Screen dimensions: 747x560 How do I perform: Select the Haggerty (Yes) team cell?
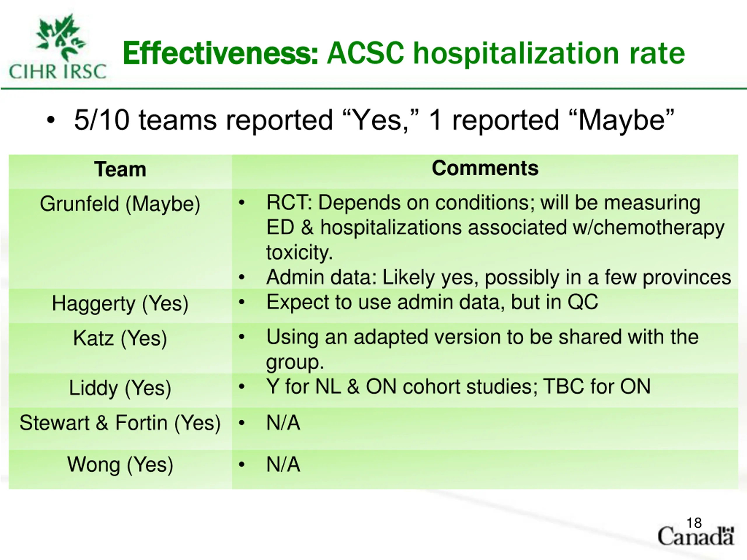120,303
